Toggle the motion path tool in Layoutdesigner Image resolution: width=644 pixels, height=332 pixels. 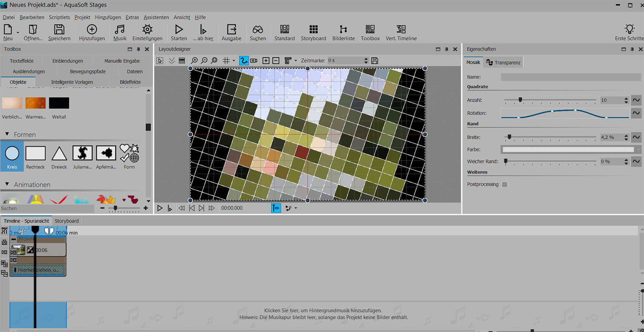point(243,60)
